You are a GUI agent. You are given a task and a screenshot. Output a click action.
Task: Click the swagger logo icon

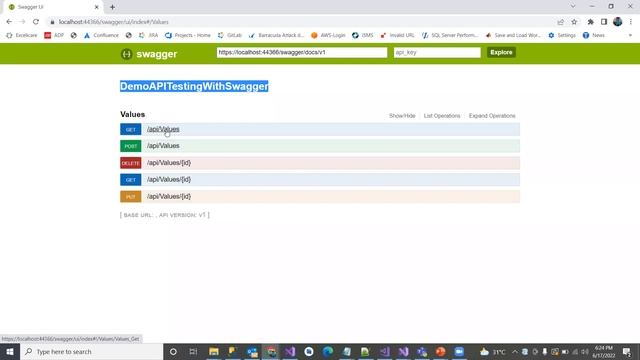pos(127,54)
